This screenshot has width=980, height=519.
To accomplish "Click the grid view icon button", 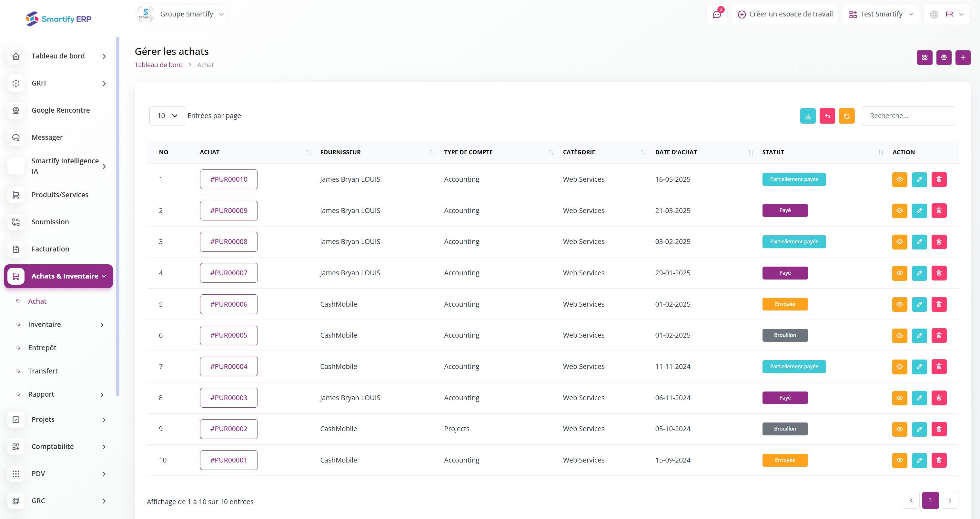I will 924,57.
